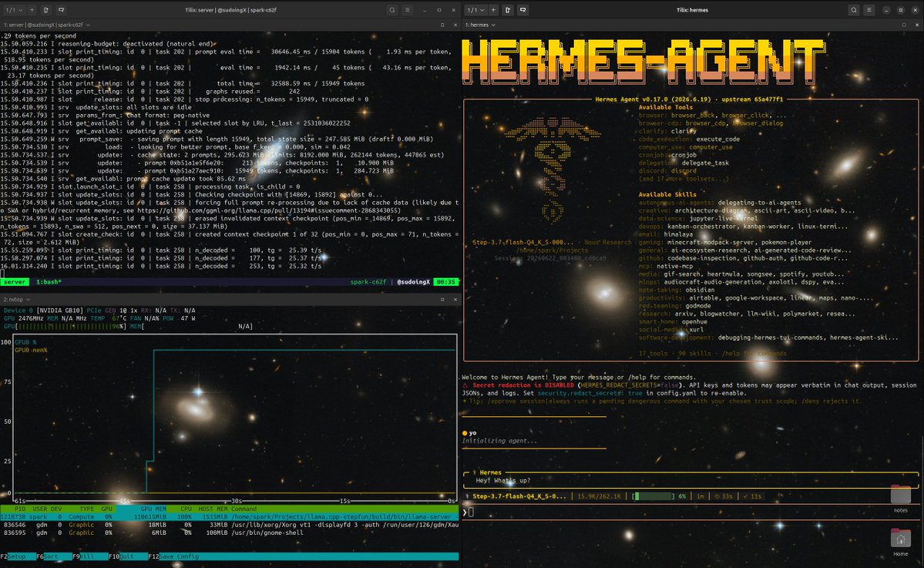Close the nvtop terminal pane
Screen dimensions: 924x568
[x=455, y=299]
